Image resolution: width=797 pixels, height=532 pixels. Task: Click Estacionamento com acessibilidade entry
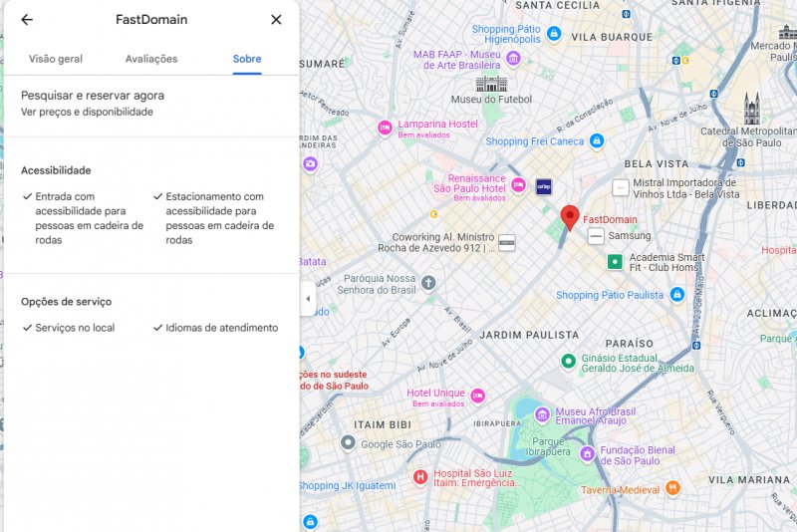(x=214, y=218)
